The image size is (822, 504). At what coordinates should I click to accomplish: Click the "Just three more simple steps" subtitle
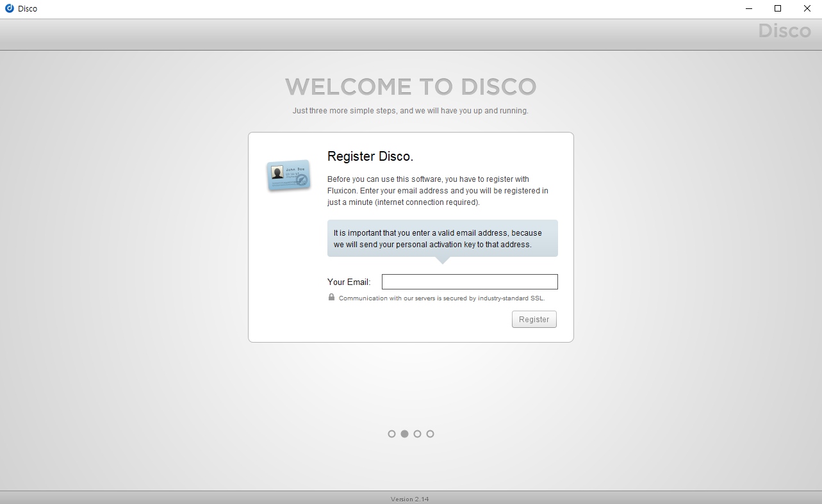pos(411,111)
